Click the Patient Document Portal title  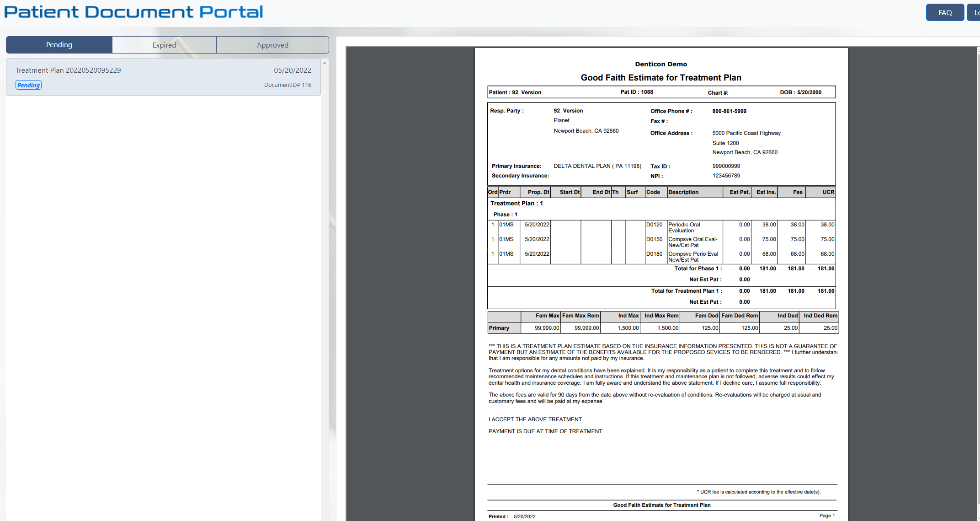click(133, 12)
